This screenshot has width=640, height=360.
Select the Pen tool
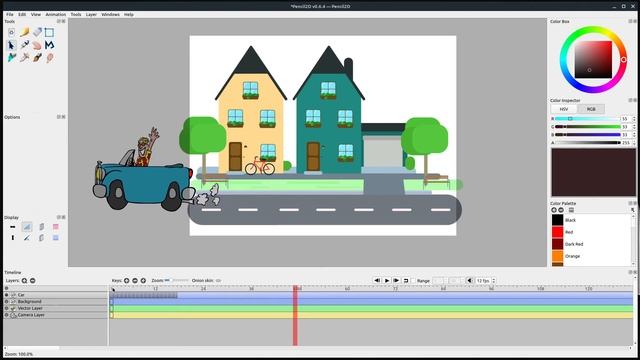point(24,44)
